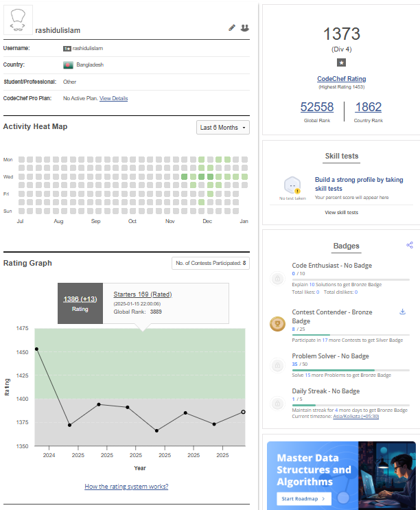The image size is (420, 510).
Task: Select the lowest rating graph point near 1365
Action: pyautogui.click(x=156, y=430)
